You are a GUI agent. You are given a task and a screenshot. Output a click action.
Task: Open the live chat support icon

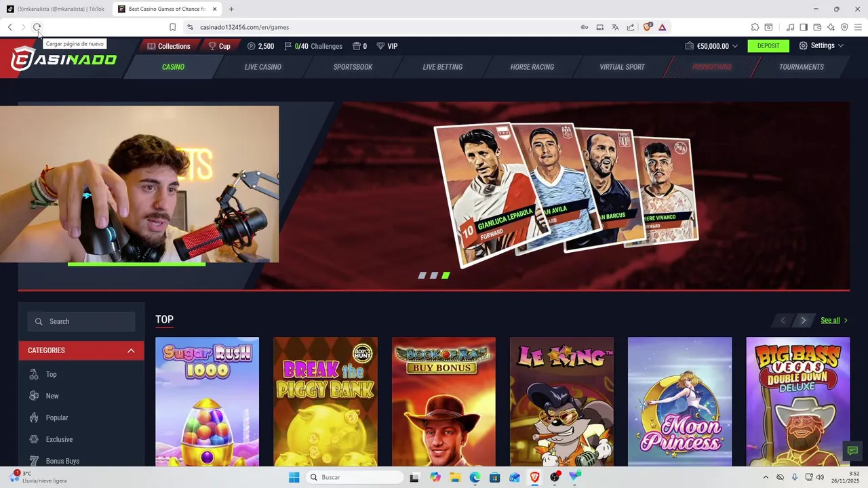point(853,451)
